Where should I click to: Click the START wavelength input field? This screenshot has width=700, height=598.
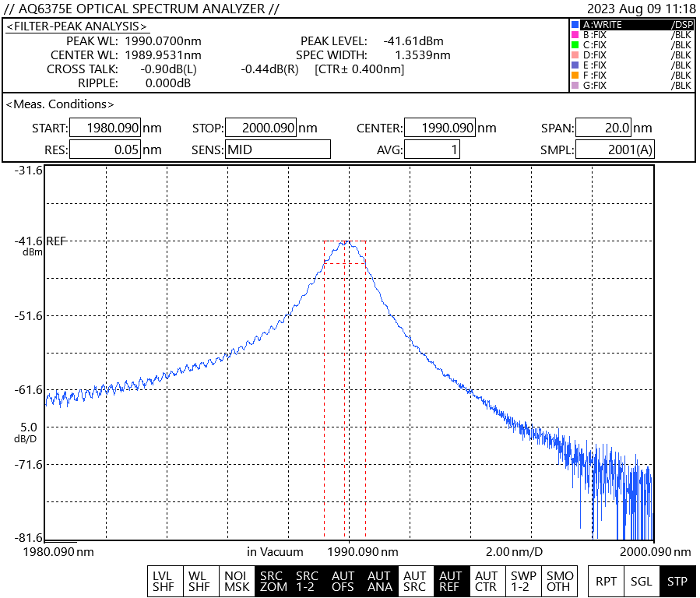(104, 128)
